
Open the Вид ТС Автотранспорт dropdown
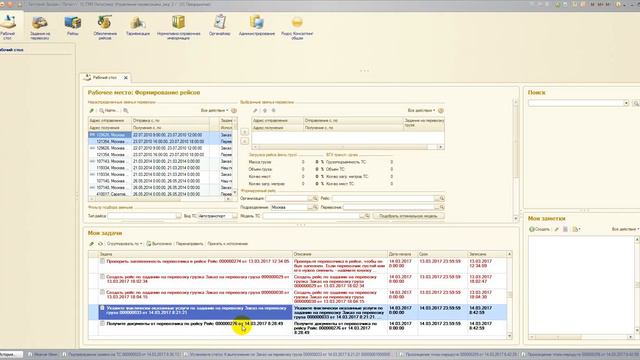tap(235, 216)
